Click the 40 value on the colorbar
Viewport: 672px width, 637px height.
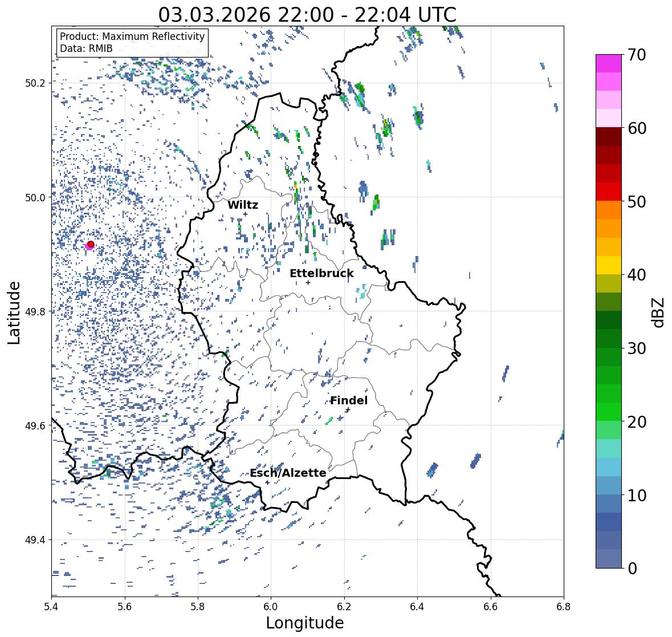tap(636, 275)
